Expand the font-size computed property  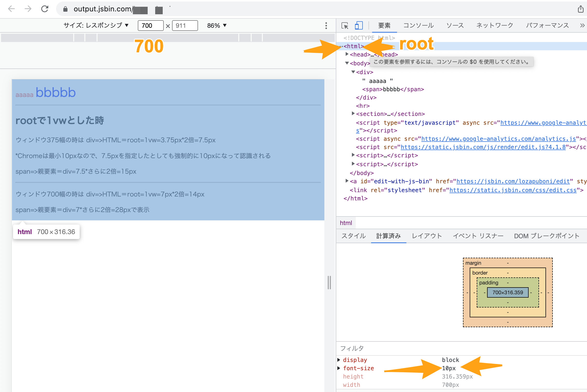[x=339, y=368]
